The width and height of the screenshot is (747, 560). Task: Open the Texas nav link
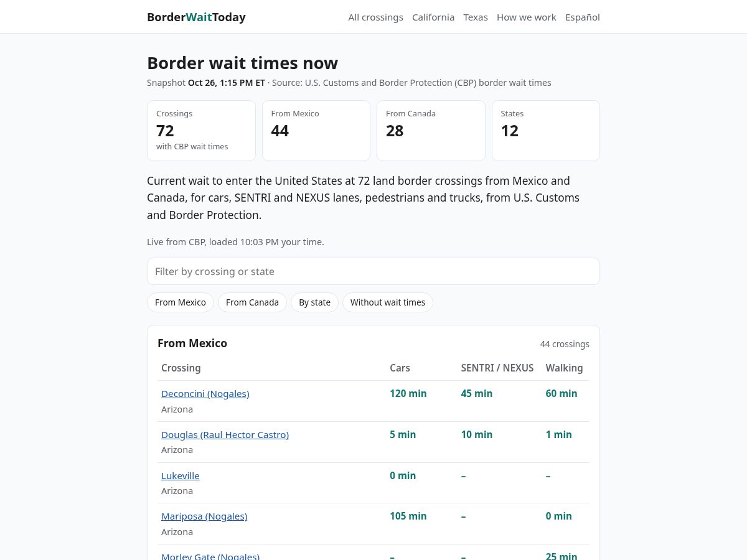[x=476, y=17]
